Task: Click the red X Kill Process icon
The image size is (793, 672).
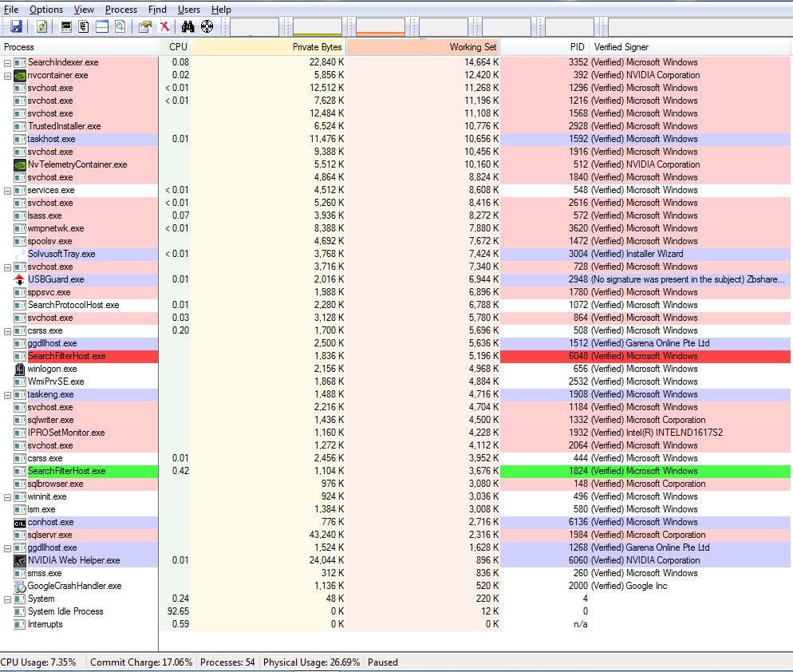Action: 165,26
